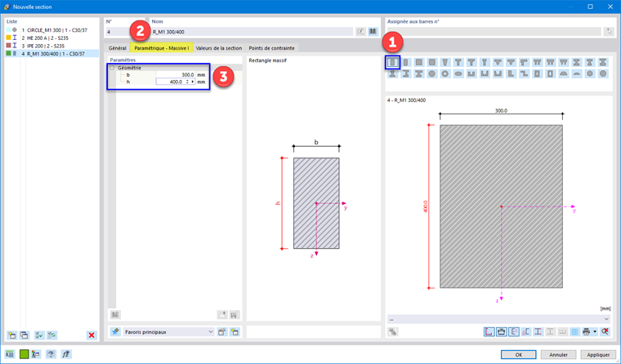Open the print options dropdown arrow

[x=595, y=331]
